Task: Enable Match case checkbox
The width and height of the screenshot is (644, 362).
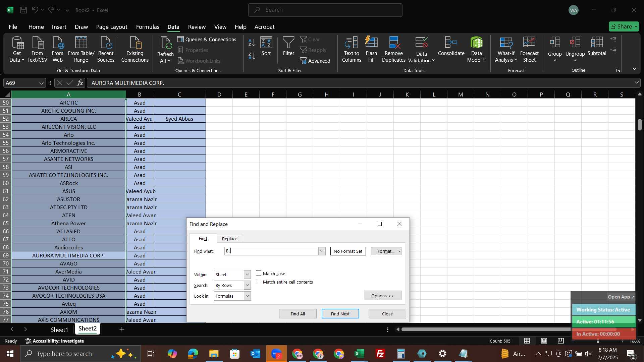Action: (259, 274)
